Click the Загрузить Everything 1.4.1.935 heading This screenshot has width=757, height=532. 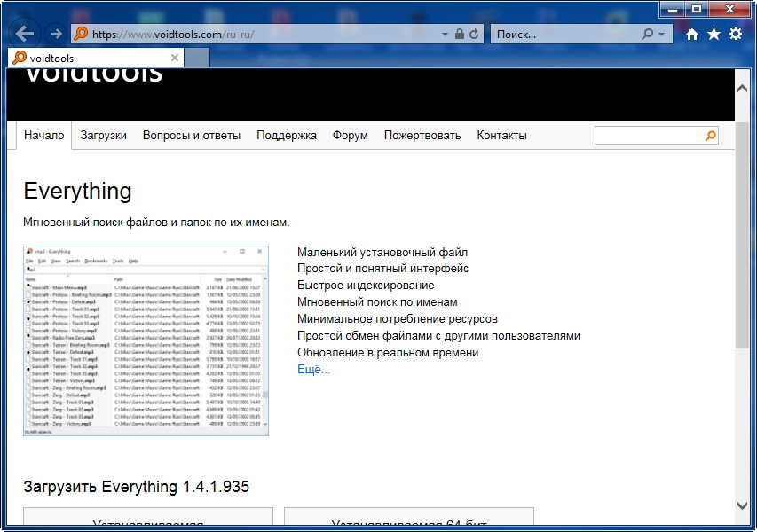click(136, 486)
